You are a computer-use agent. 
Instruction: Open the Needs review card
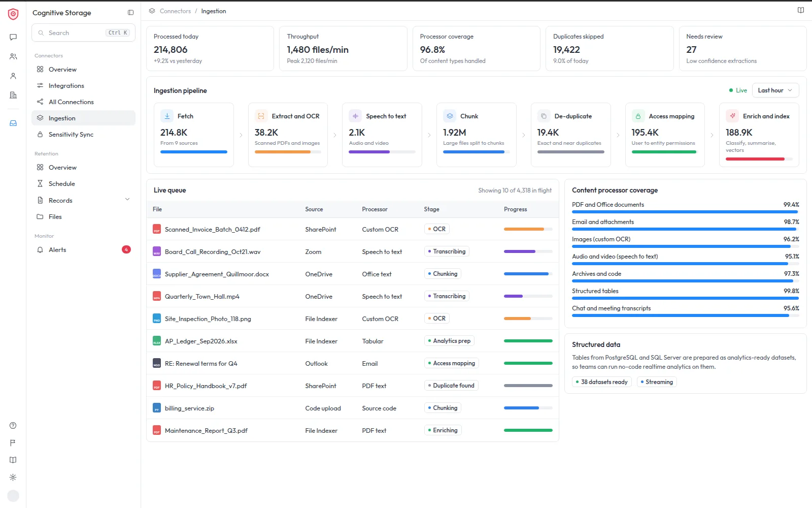[742, 48]
